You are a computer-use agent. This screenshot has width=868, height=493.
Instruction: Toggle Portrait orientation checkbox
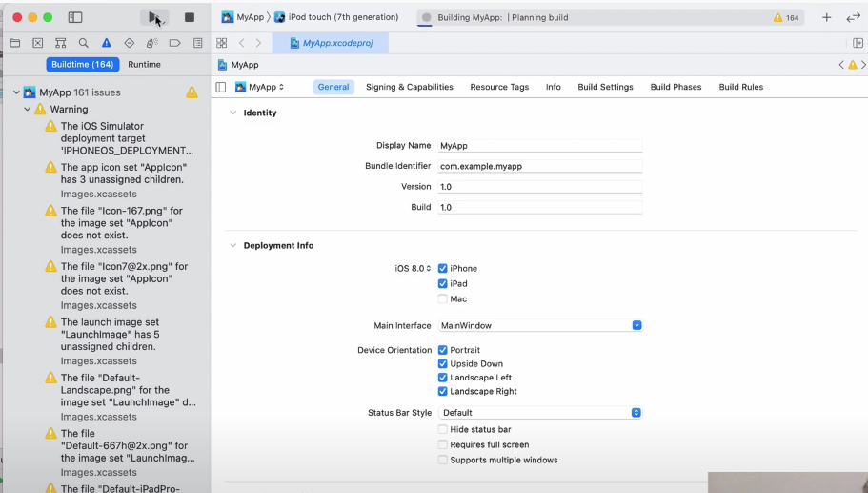pyautogui.click(x=442, y=350)
